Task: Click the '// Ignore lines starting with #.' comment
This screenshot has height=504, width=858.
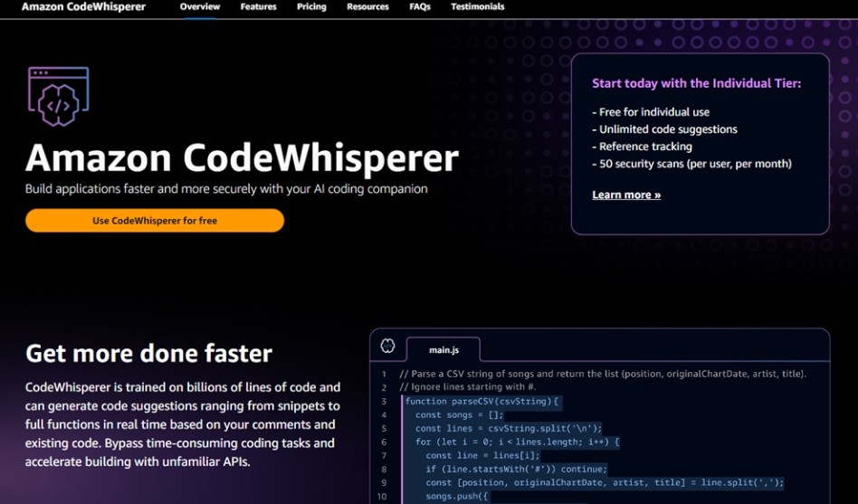Action: click(x=468, y=387)
